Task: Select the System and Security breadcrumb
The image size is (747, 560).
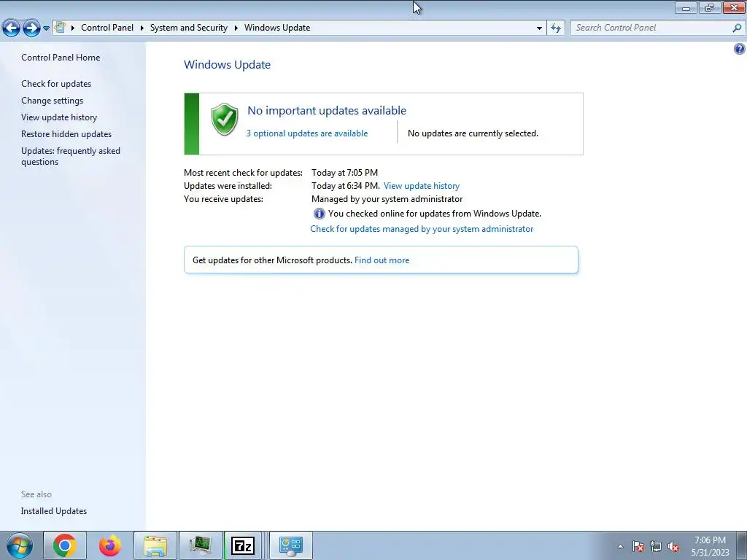Action: (189, 28)
